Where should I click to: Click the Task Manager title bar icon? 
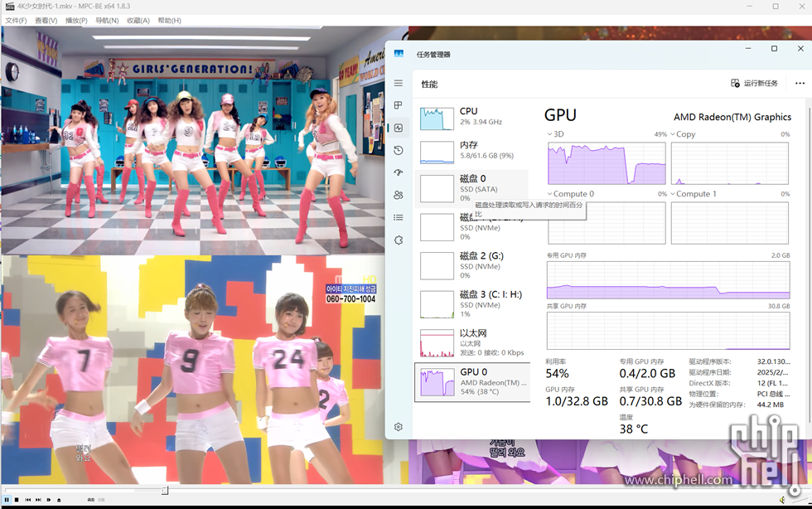click(399, 54)
